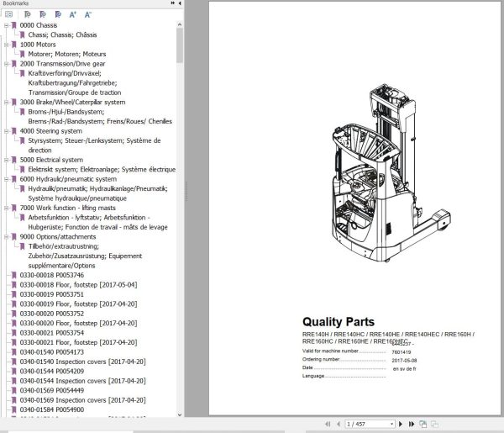Open the 0000 Chassis bookmark

click(39, 25)
